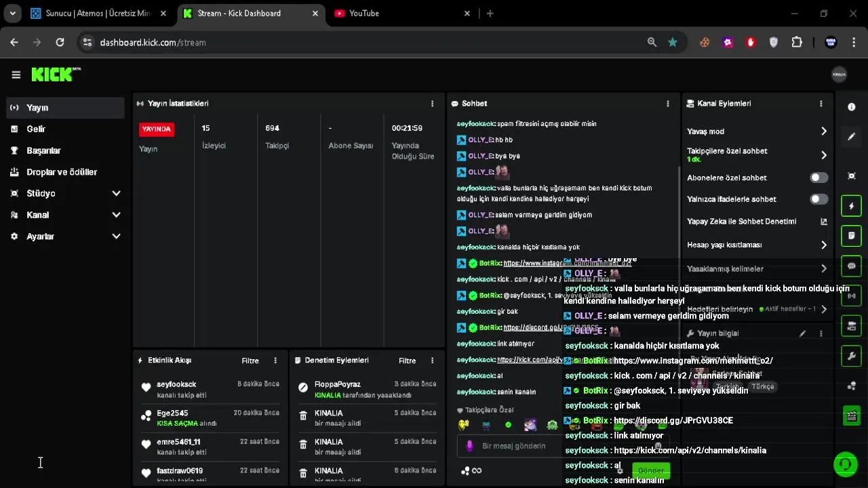Open Kanal Eylemleri three-dot menu
Viewport: 868px width, 488px height.
click(821, 104)
